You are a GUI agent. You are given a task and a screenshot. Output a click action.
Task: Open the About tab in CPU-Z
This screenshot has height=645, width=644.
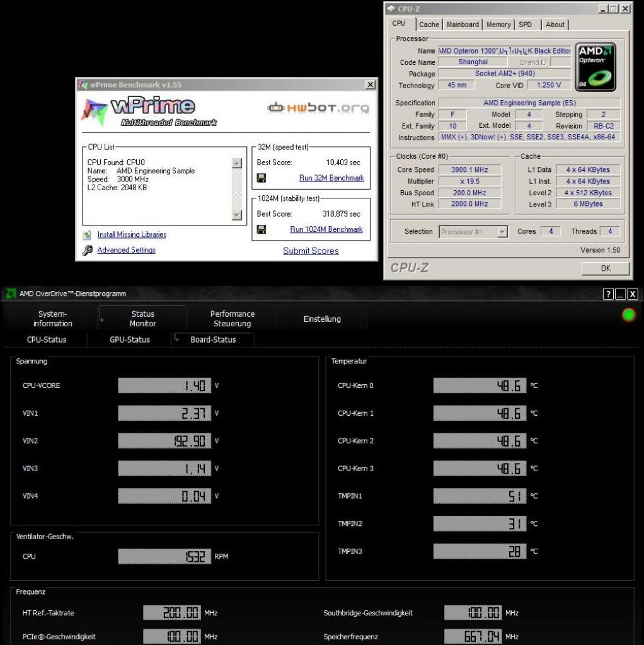click(555, 25)
